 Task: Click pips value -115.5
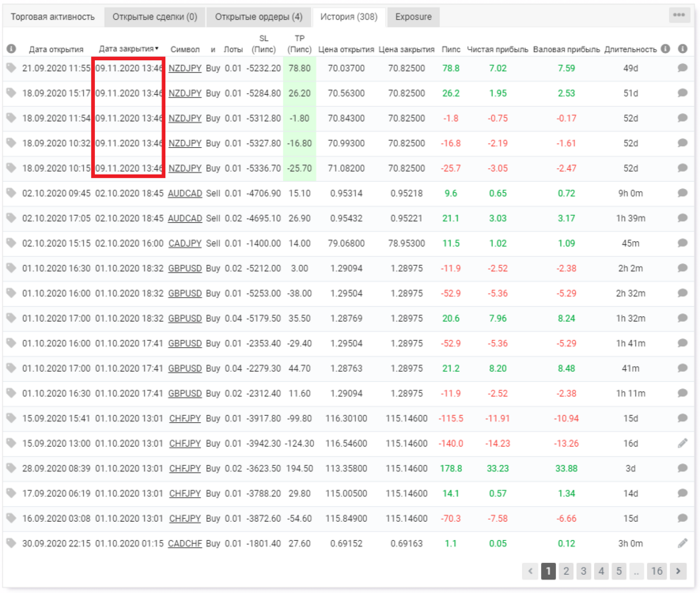click(x=451, y=418)
